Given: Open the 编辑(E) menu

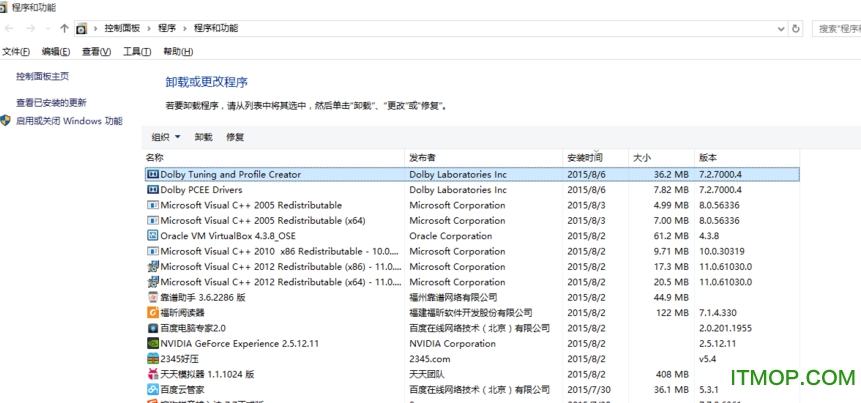Looking at the screenshot, I should point(56,52).
